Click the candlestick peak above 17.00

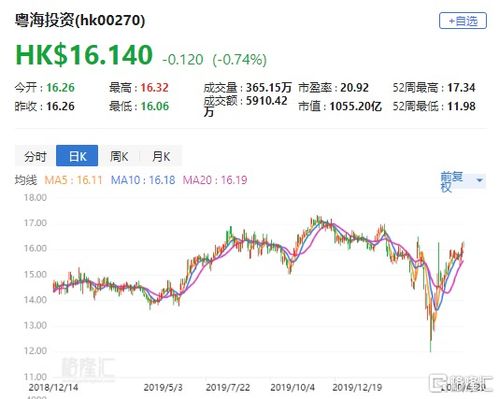(x=317, y=220)
